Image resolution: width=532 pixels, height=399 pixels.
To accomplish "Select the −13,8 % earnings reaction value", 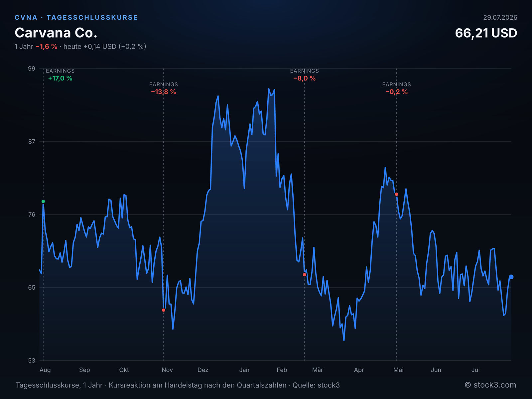I will coord(164,92).
